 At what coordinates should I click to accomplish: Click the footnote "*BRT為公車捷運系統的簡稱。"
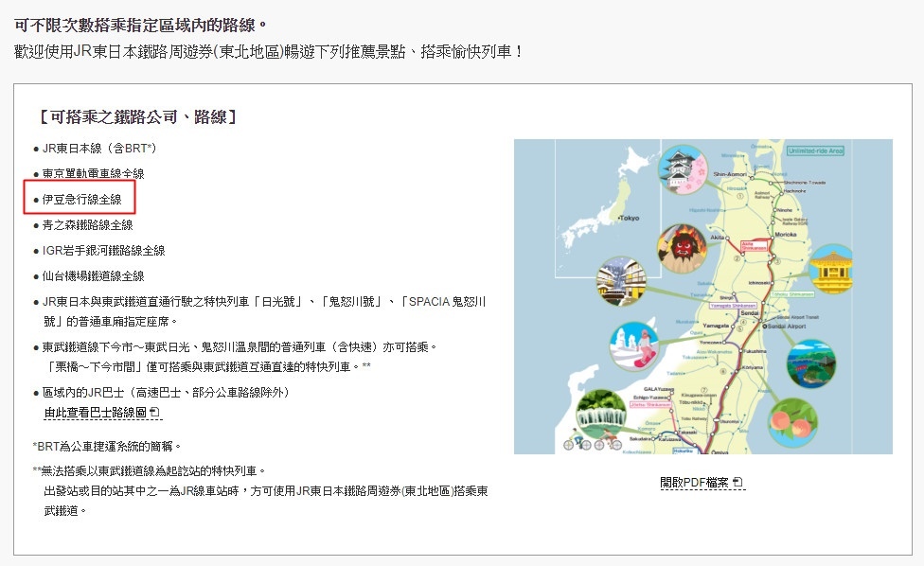[107, 447]
